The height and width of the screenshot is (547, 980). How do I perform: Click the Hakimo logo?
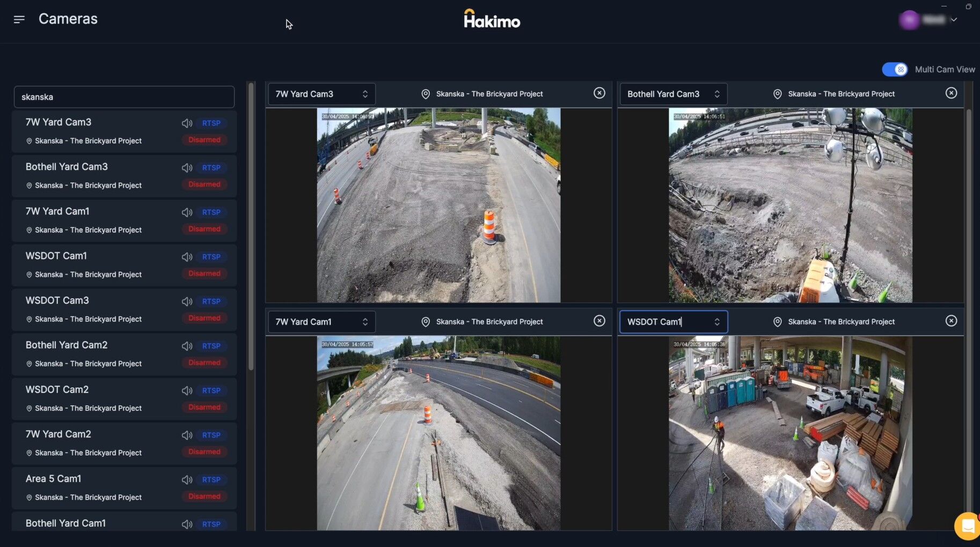coord(492,19)
